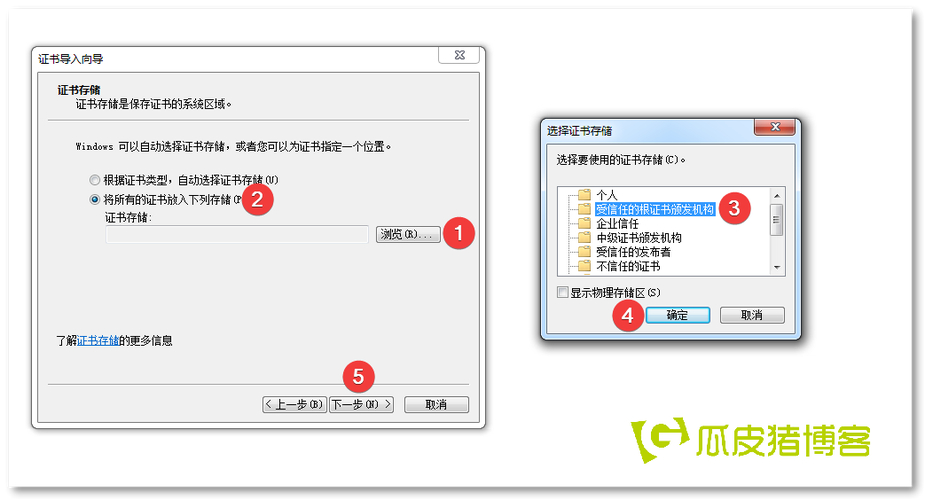Proceed with 下一步(N) button

pos(361,404)
